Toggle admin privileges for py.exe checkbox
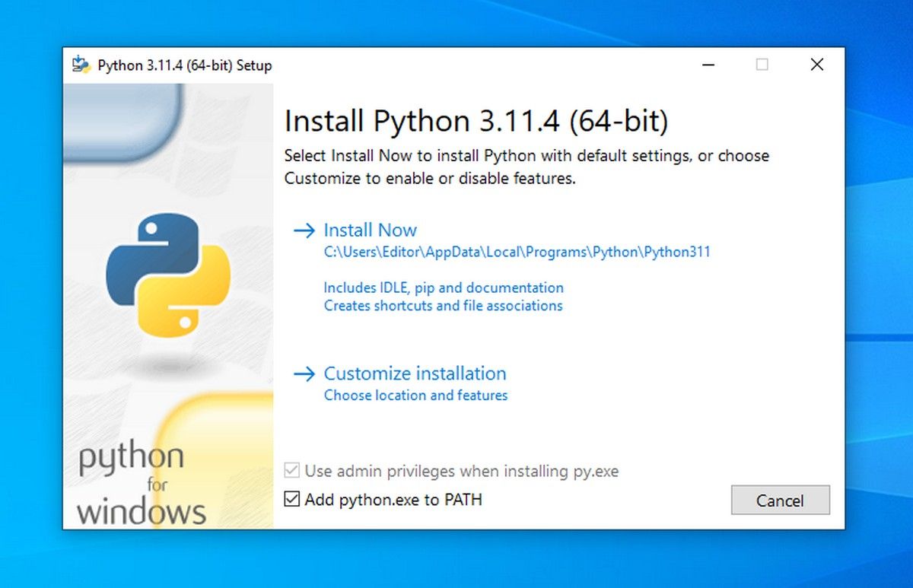Viewport: 913px width, 588px height. (291, 471)
